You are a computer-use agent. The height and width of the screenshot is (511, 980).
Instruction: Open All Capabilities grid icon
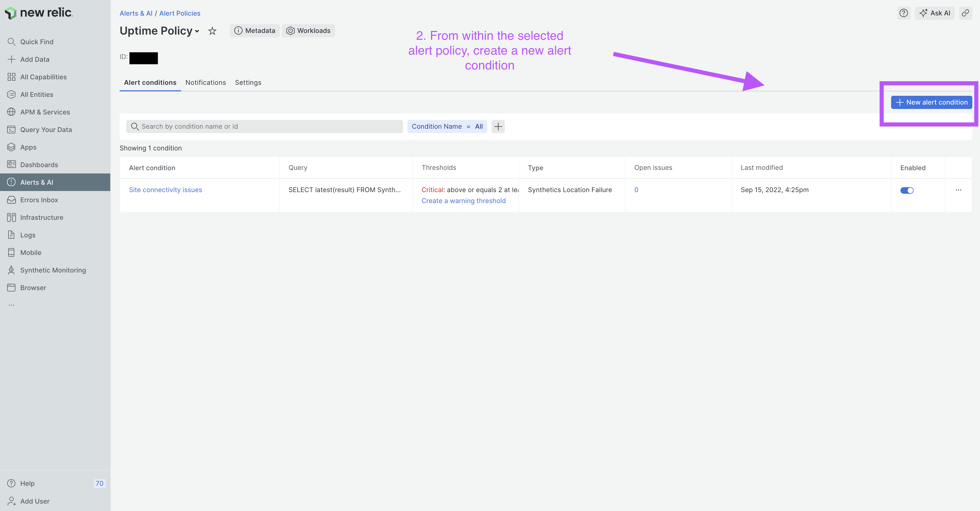(x=12, y=77)
